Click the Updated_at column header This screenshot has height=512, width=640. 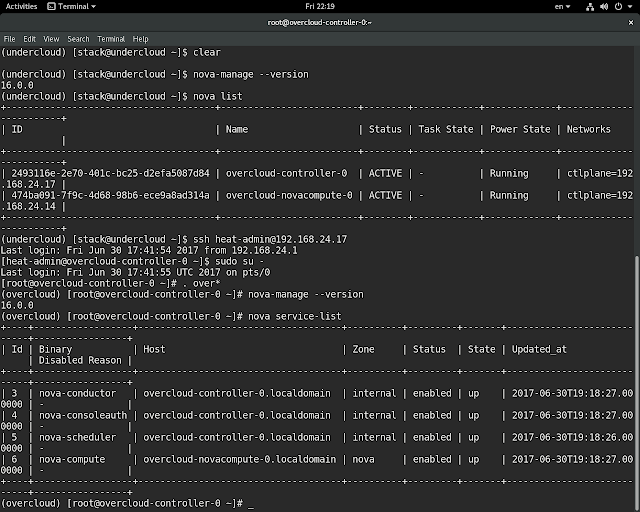pos(539,349)
